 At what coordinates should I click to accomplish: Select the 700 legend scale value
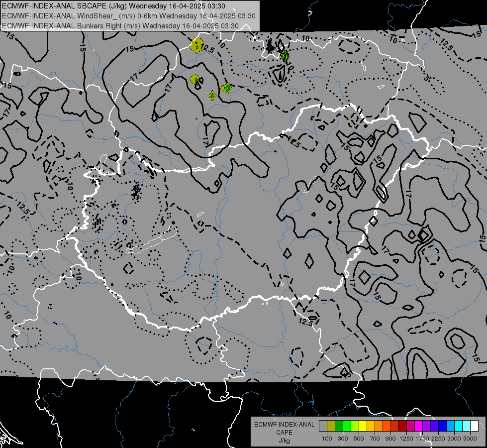click(x=375, y=439)
